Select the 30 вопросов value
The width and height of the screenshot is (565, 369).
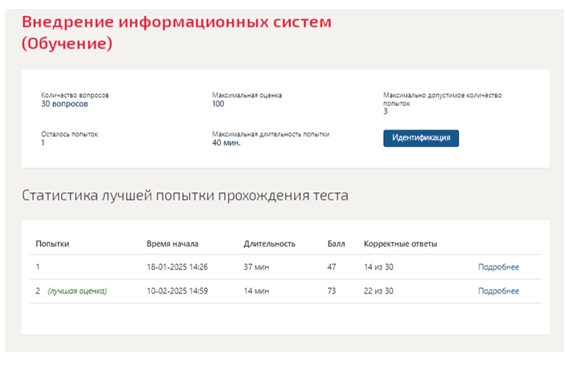tap(64, 104)
